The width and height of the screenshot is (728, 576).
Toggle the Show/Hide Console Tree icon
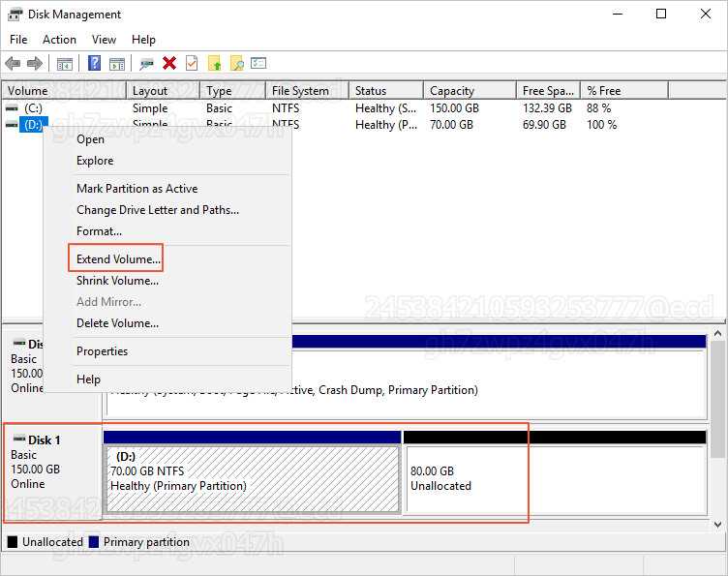(x=65, y=64)
